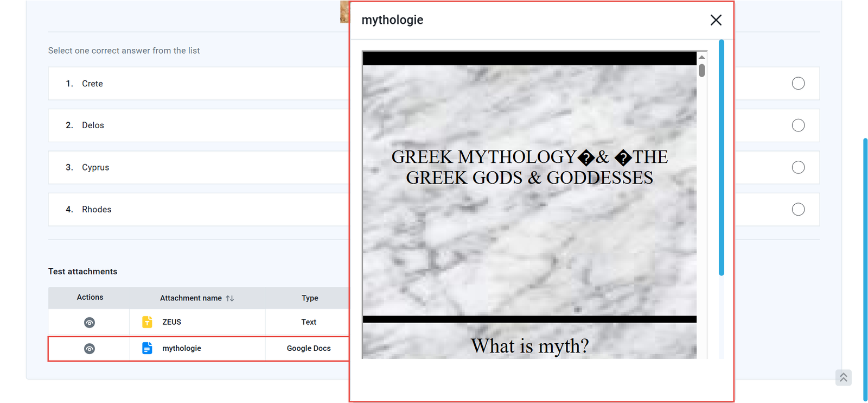
Task: Pick the Cyprus answer radio button
Action: click(x=798, y=167)
